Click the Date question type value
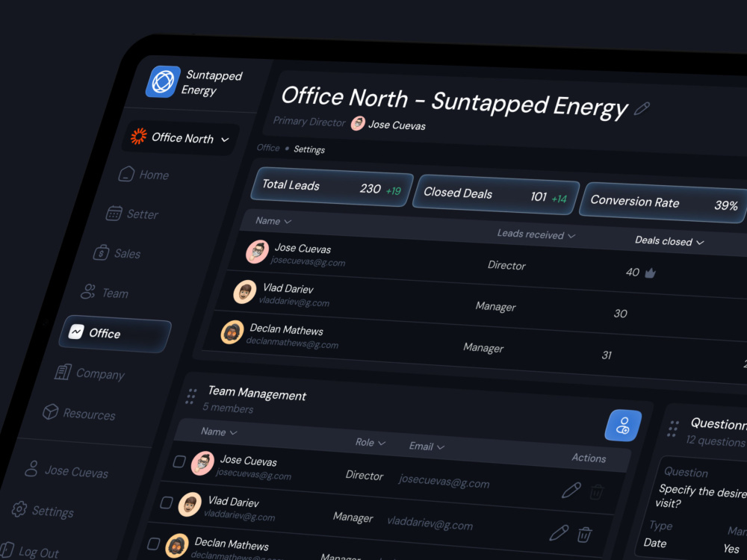747x560 pixels. [x=655, y=543]
